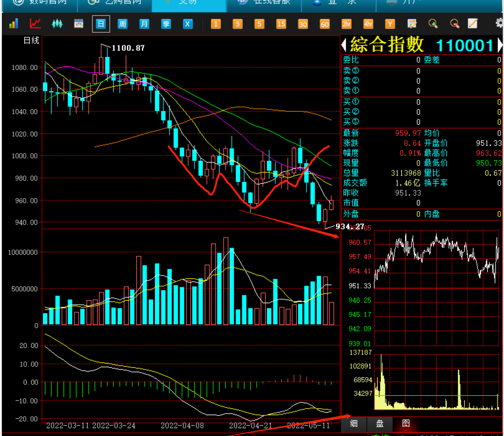Click the blue X period button
Screen dimensions: 504x436
click(x=188, y=24)
